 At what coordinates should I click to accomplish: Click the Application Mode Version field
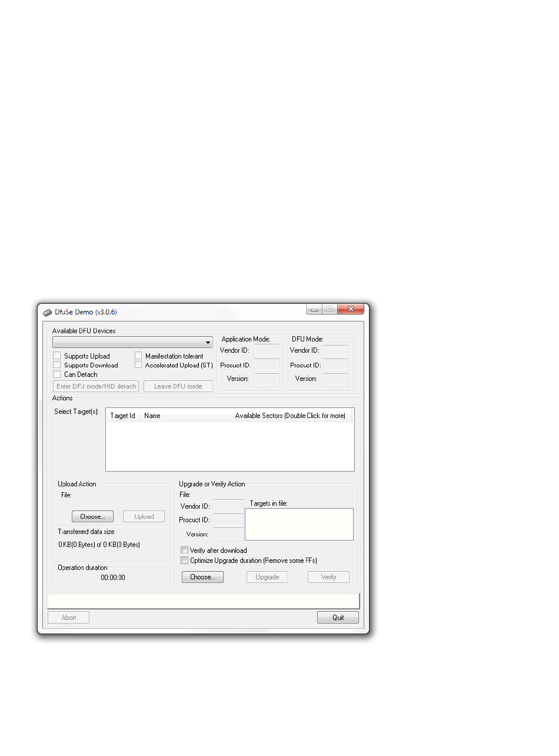click(x=267, y=379)
